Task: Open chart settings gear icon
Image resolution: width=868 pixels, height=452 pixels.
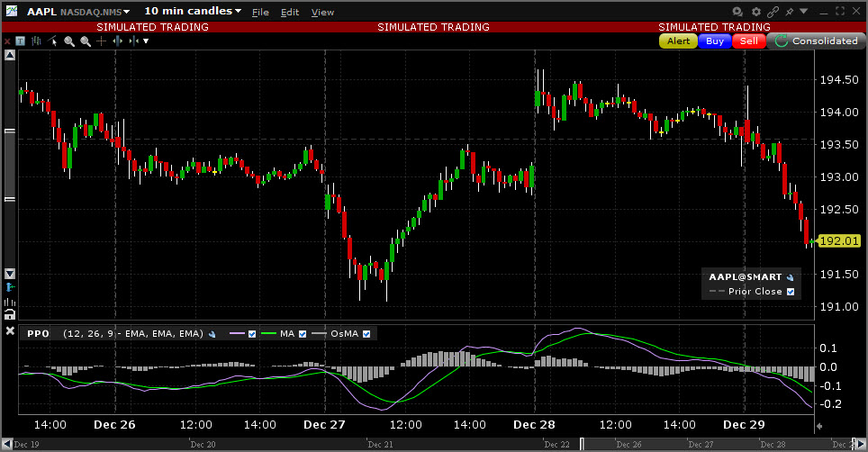Action: (756, 11)
